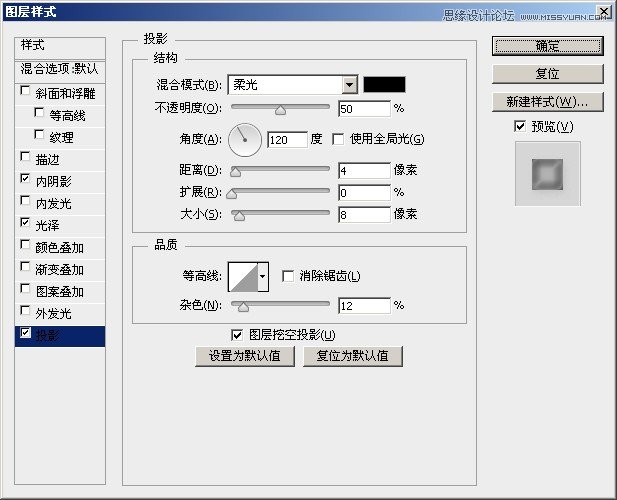Select the 内阴影 row label
Viewport: 617px width, 500px height.
coord(54,181)
